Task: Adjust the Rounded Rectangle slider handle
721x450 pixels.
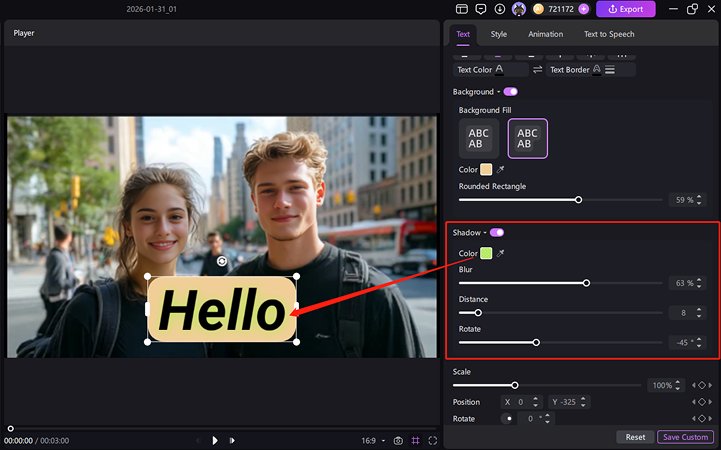Action: 578,199
